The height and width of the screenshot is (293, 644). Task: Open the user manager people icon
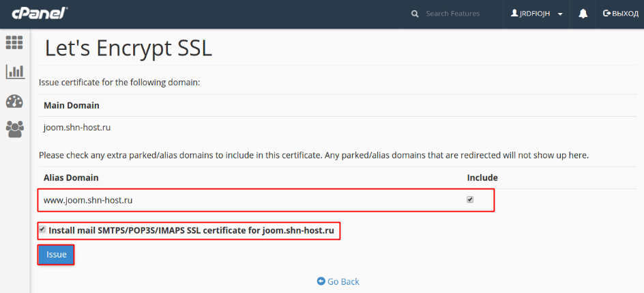(14, 129)
